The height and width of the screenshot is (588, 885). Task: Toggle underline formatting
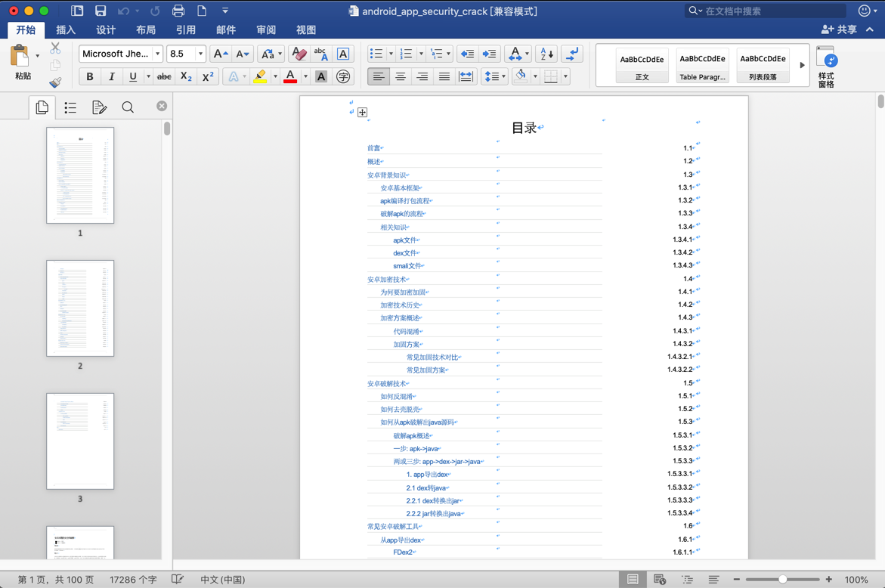pos(133,76)
